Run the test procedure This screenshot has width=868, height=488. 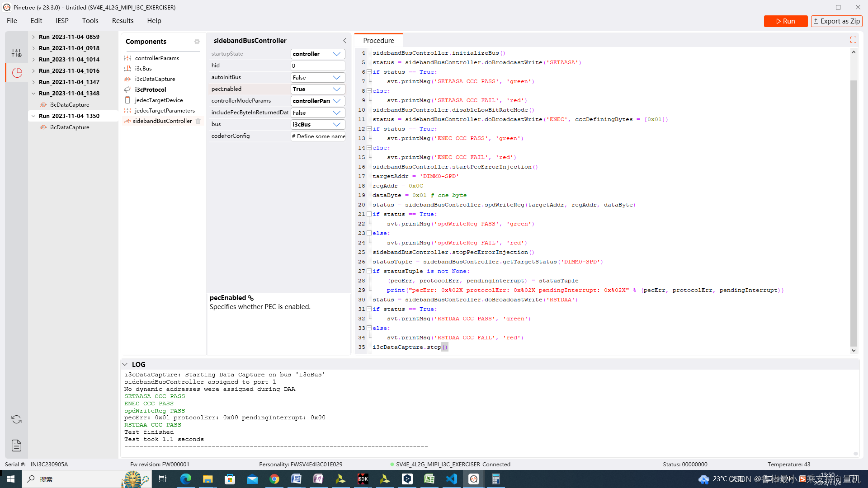coord(786,21)
